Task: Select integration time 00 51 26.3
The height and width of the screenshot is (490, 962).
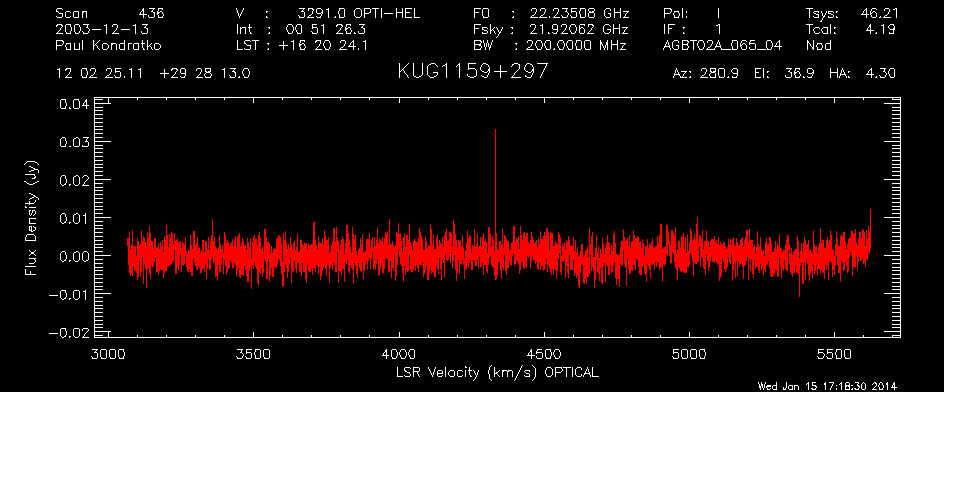Action: pyautogui.click(x=326, y=29)
